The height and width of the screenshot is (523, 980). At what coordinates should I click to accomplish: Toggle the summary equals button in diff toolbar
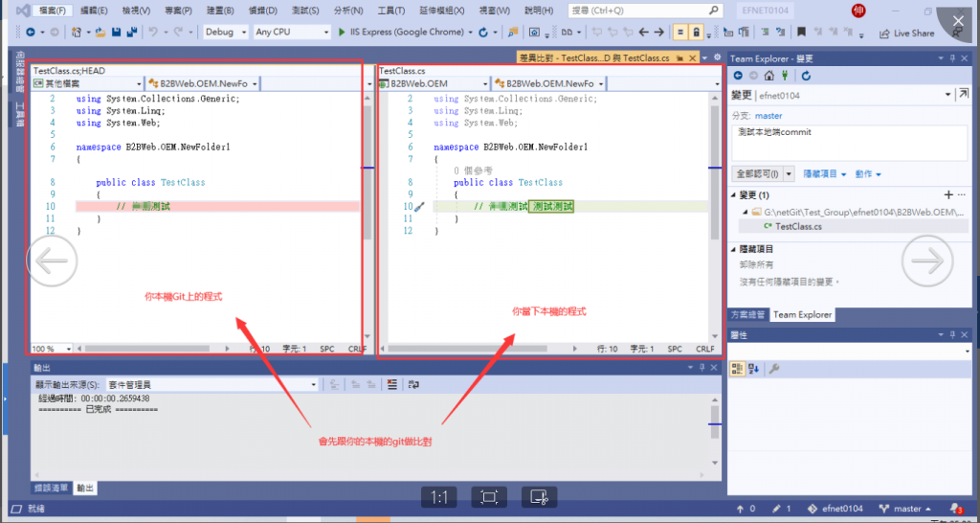point(679,32)
